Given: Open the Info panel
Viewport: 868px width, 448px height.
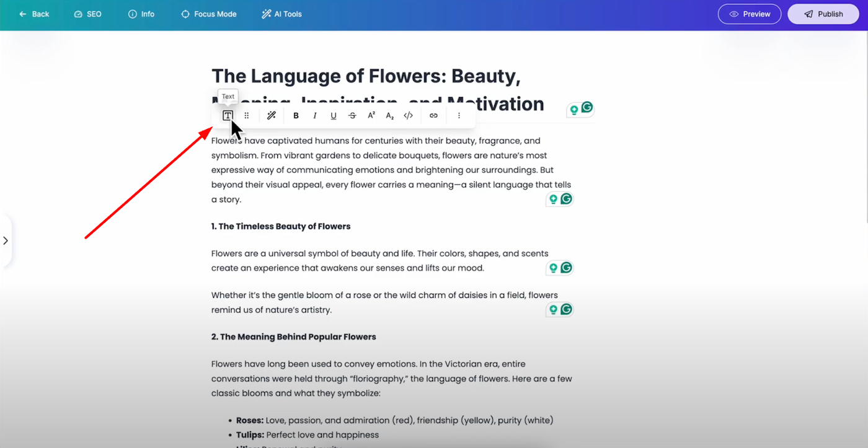Looking at the screenshot, I should pos(141,14).
